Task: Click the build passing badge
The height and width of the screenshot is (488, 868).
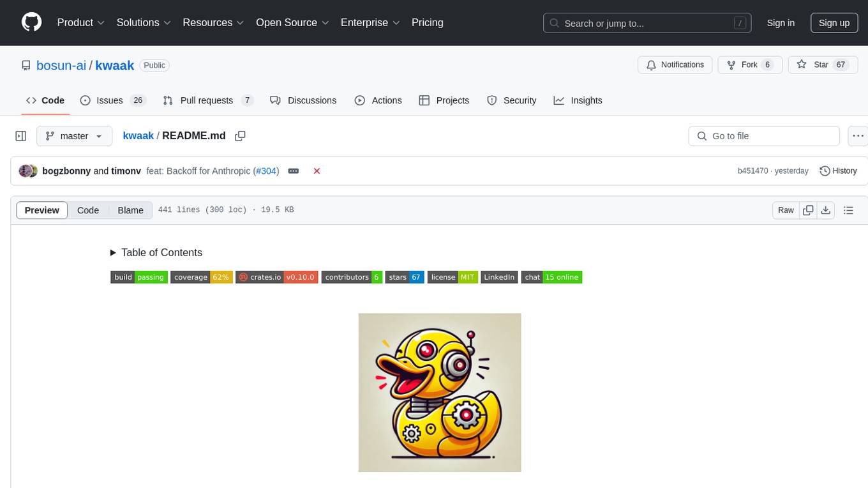Action: (139, 277)
